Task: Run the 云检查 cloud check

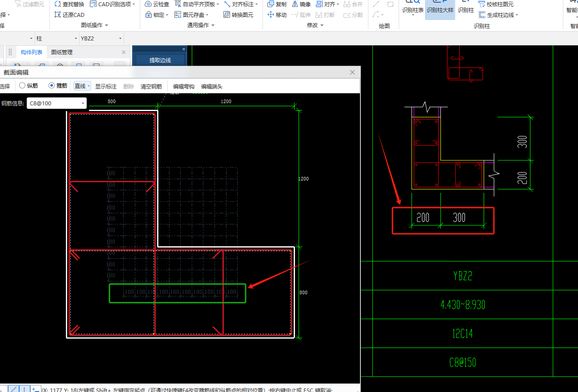Action: click(158, 4)
